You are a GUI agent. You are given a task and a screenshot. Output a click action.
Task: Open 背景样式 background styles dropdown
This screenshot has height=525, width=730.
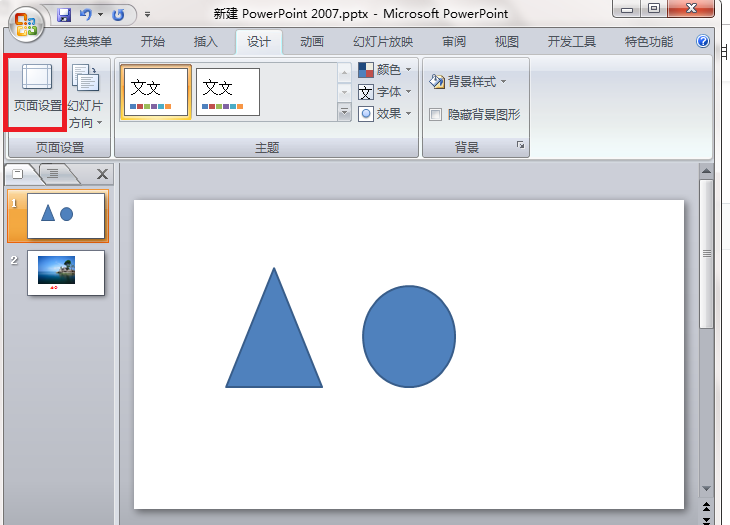(468, 82)
